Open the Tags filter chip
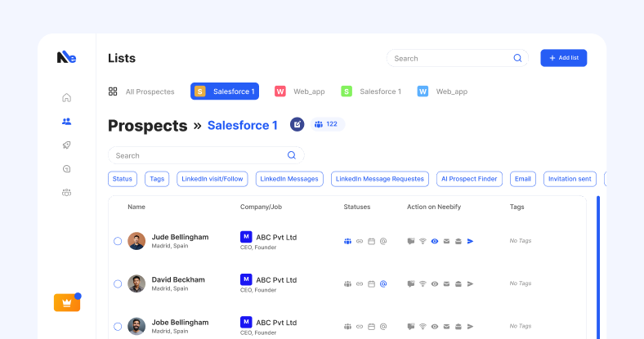644x339 pixels. click(157, 179)
